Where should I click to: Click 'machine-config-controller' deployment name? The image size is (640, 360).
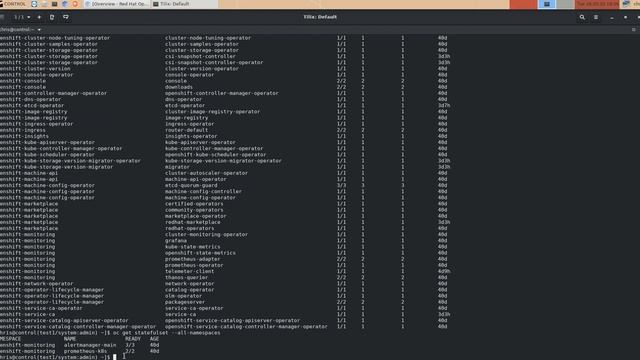(x=203, y=191)
